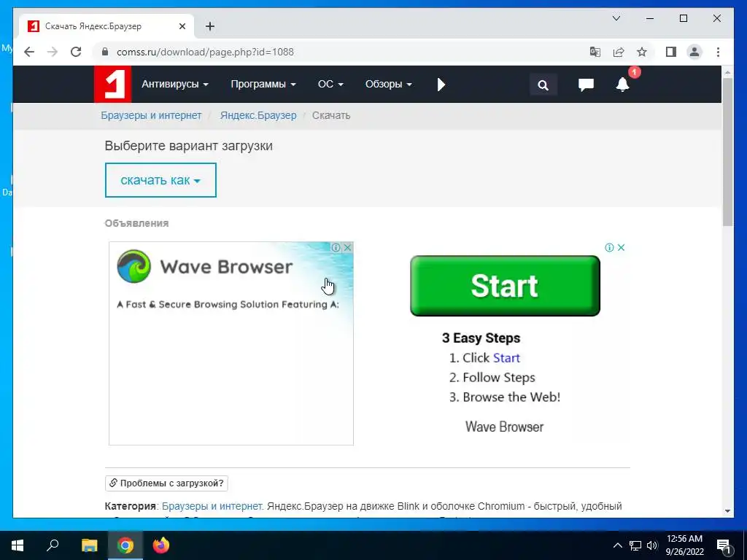Open the network status tray icon
This screenshot has width=747, height=560.
635,545
